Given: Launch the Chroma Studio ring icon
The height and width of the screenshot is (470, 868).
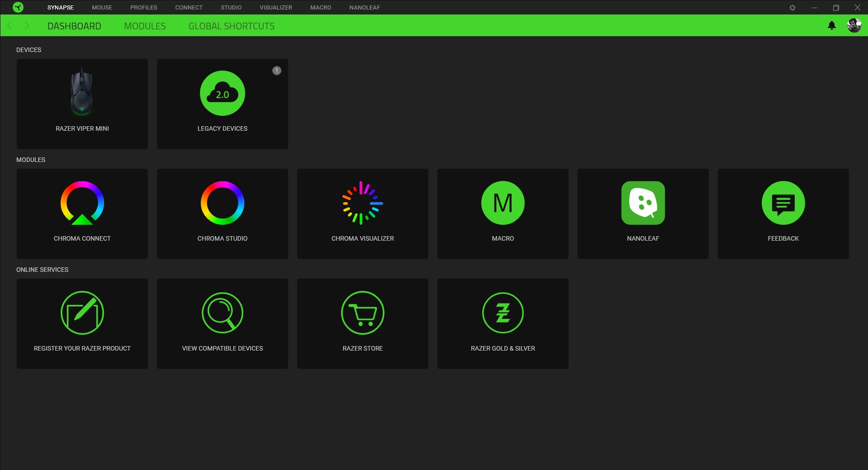Looking at the screenshot, I should (223, 203).
